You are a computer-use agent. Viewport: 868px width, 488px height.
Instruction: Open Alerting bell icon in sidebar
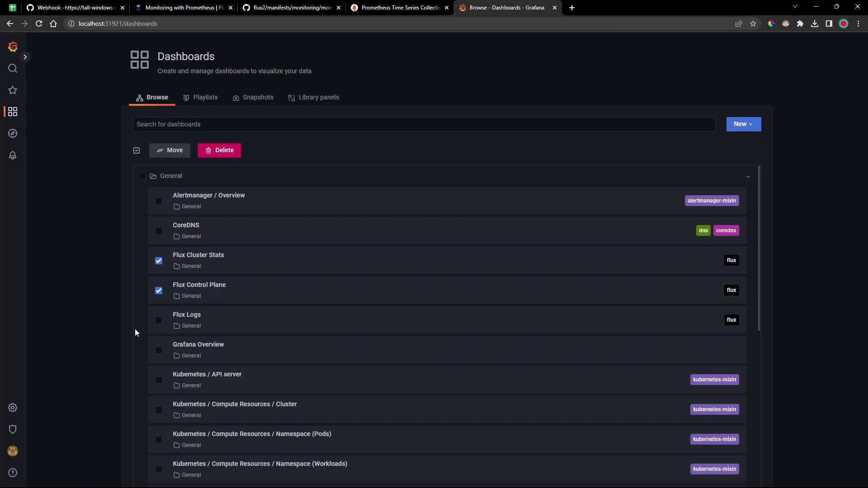pos(13,155)
